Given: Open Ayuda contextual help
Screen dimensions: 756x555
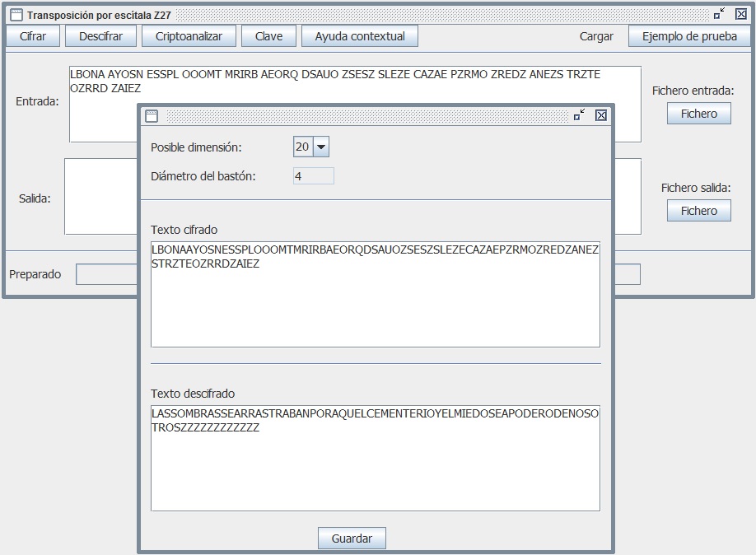Looking at the screenshot, I should [x=360, y=36].
